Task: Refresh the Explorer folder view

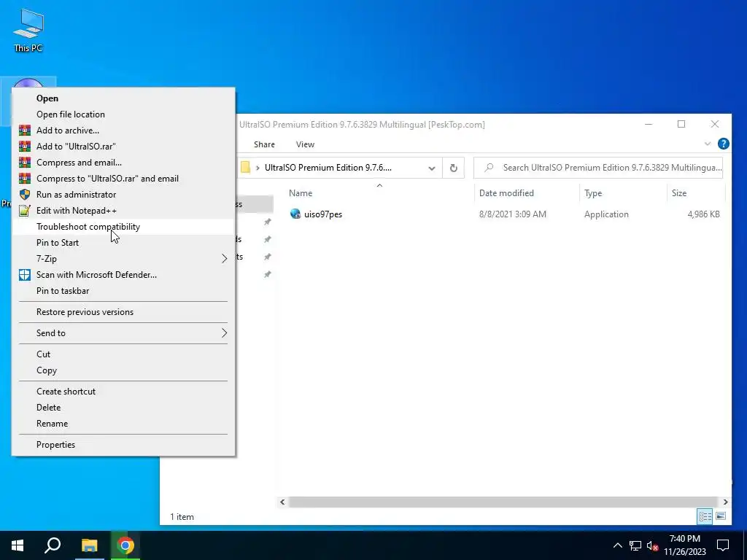Action: click(x=454, y=168)
